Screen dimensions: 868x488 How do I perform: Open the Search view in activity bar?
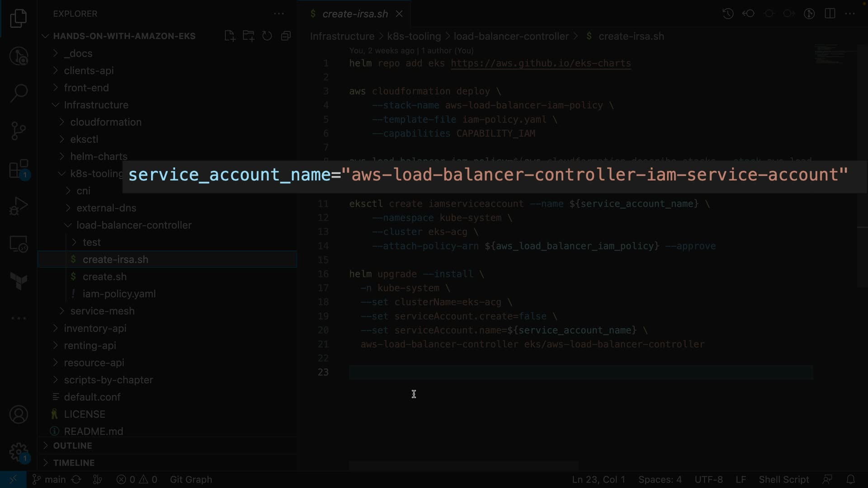[x=19, y=93]
